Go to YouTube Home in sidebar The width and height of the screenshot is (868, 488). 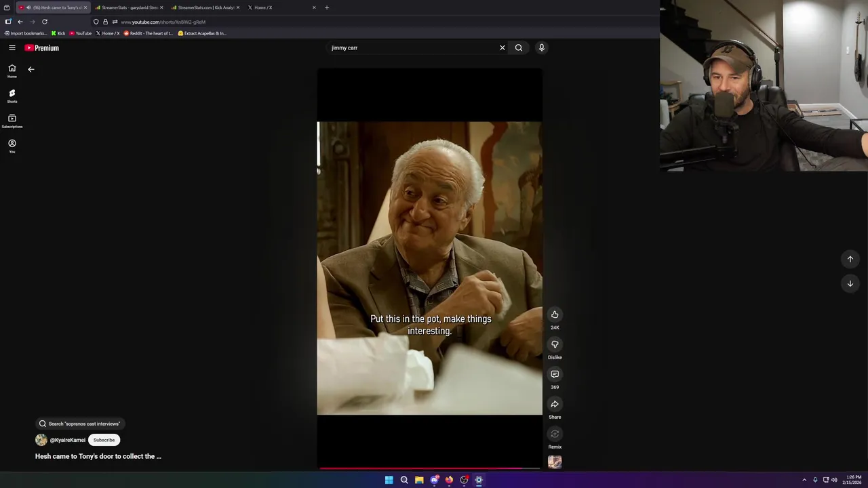(x=12, y=71)
